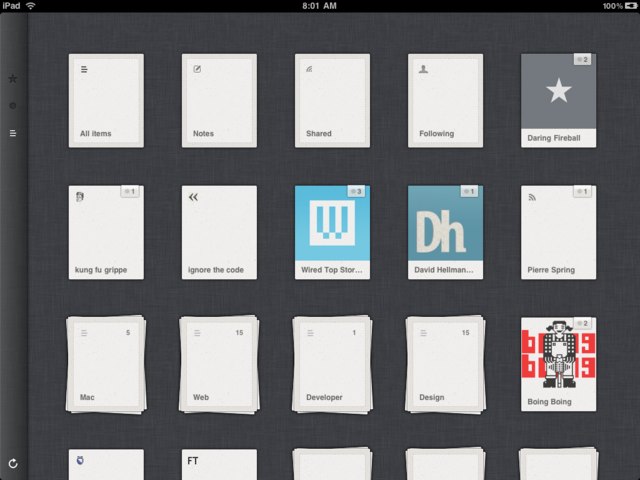Open the Shared card
640x480 pixels.
[x=332, y=100]
